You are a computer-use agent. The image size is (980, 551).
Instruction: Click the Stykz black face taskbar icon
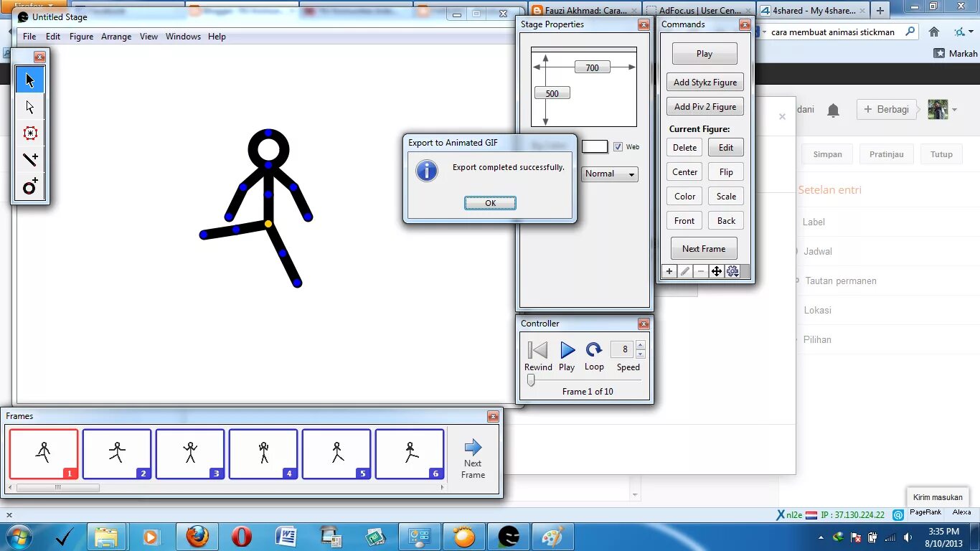click(509, 536)
